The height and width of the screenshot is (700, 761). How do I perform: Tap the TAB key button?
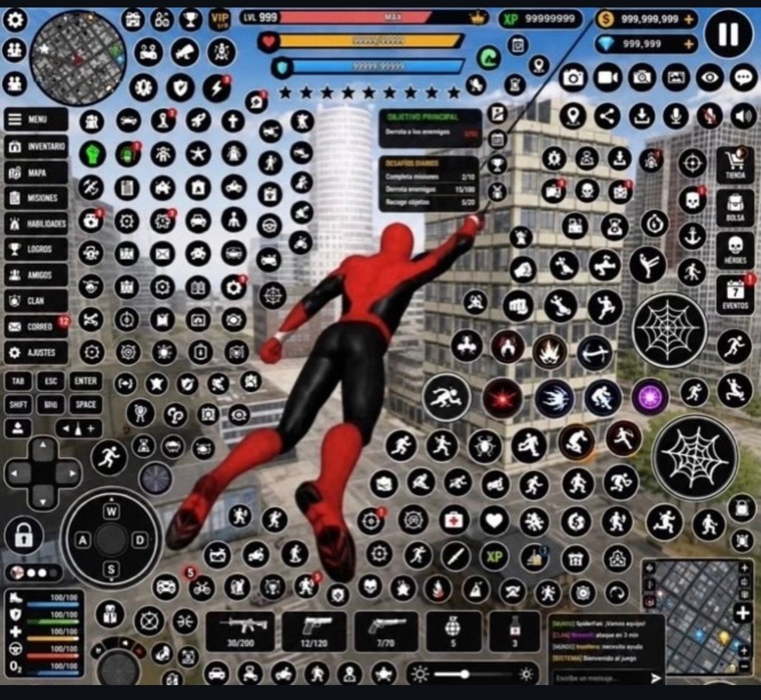click(18, 381)
